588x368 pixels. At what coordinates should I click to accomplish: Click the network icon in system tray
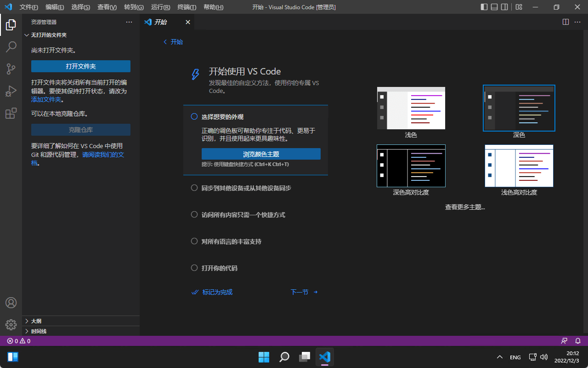[x=532, y=357]
